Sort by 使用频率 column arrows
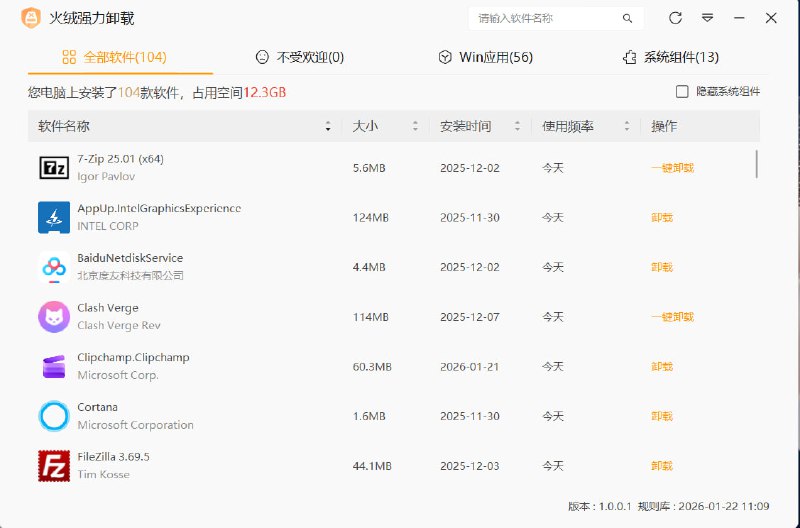This screenshot has height=528, width=800. click(627, 126)
